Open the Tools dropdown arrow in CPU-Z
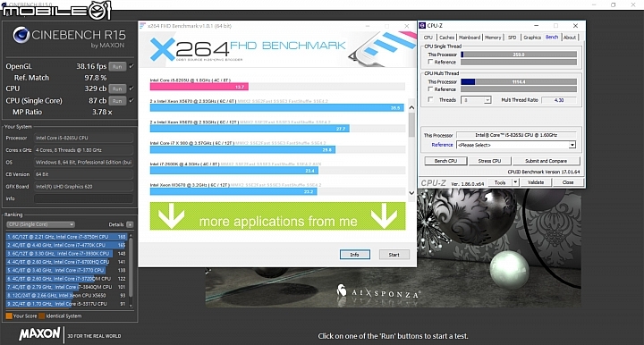The height and width of the screenshot is (345, 644). tap(515, 182)
